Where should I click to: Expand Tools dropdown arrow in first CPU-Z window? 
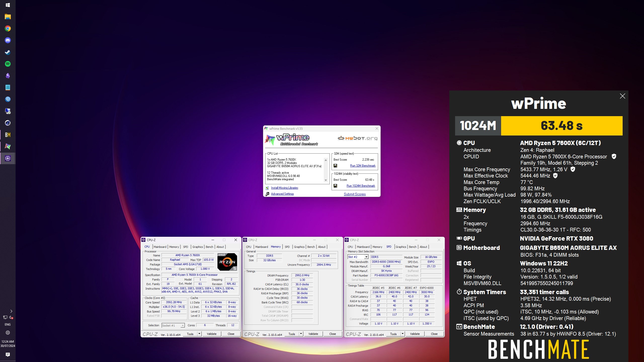pos(199,334)
